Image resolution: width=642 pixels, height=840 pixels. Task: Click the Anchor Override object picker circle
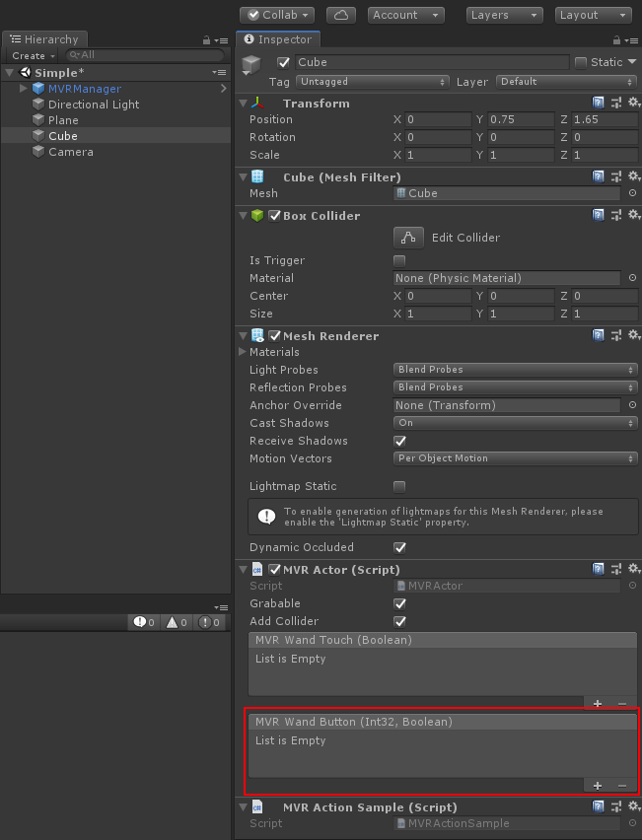tap(632, 405)
